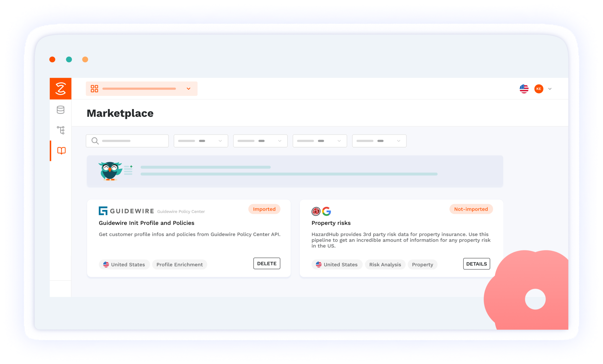Select the Risk Analysis tag on Property risks card
This screenshot has width=603, height=364.
pos(385,264)
